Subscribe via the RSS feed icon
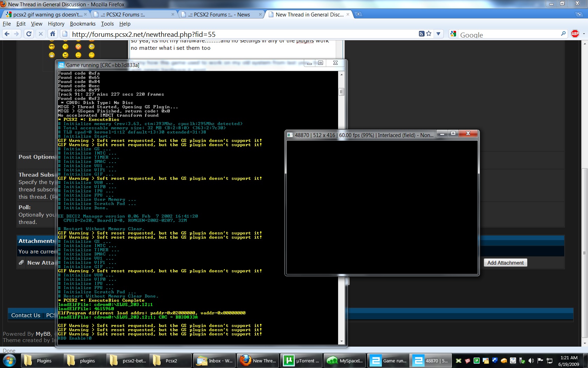Screen dimensions: 588x368 tap(422, 34)
